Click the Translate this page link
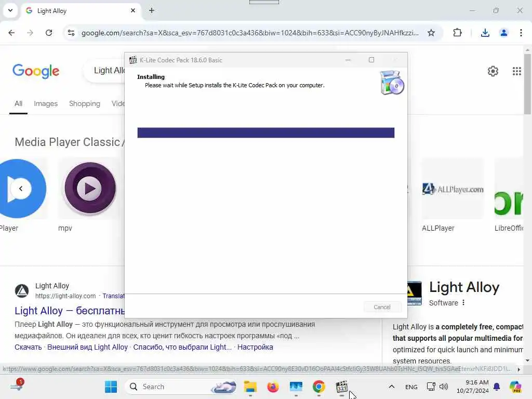 (114, 296)
